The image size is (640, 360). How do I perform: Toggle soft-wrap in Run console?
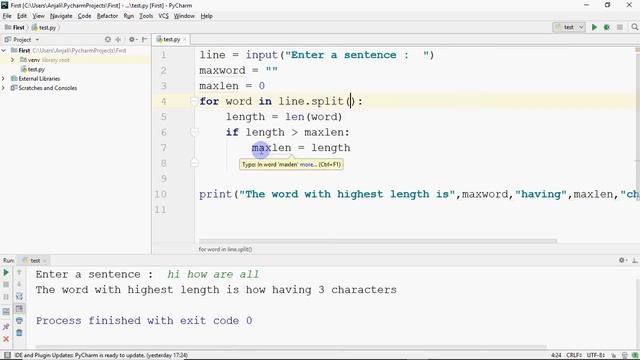pos(19,296)
